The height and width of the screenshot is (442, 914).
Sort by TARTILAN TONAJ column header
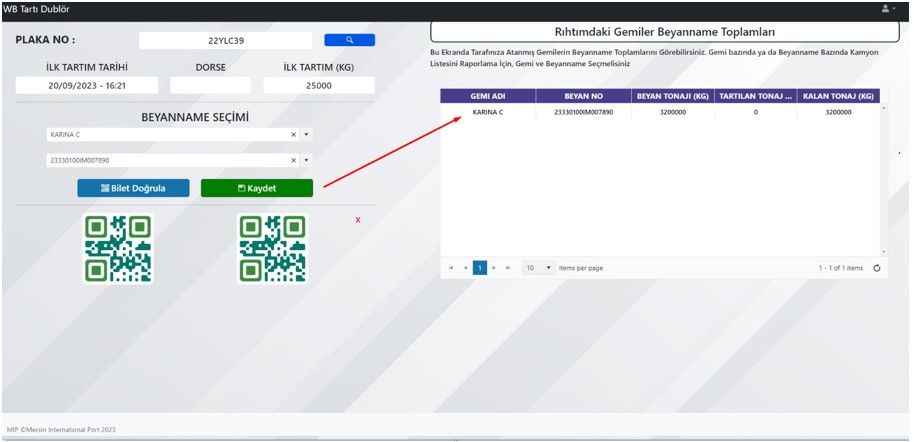pos(755,96)
